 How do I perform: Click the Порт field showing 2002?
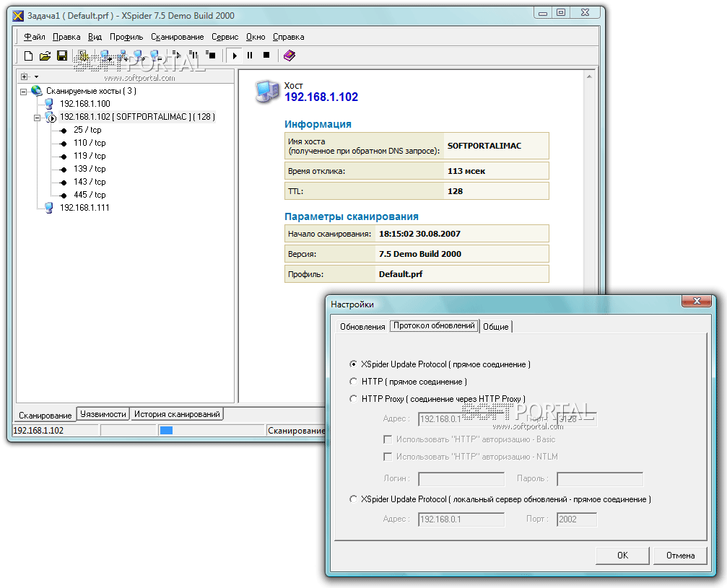click(x=577, y=519)
